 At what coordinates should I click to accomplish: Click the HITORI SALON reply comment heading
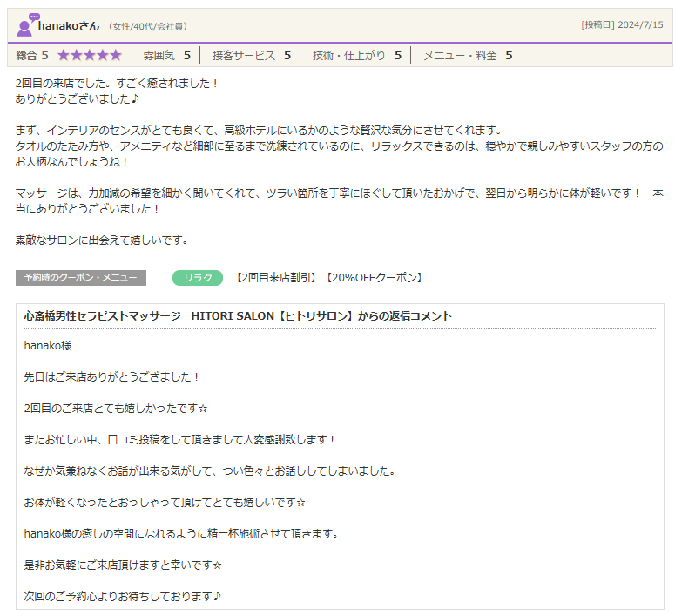238,316
